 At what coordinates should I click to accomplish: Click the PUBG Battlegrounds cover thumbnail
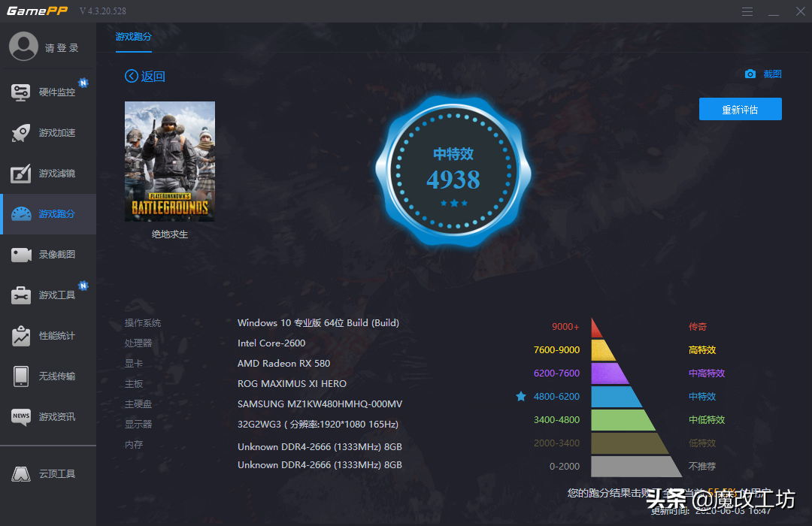[x=170, y=162]
